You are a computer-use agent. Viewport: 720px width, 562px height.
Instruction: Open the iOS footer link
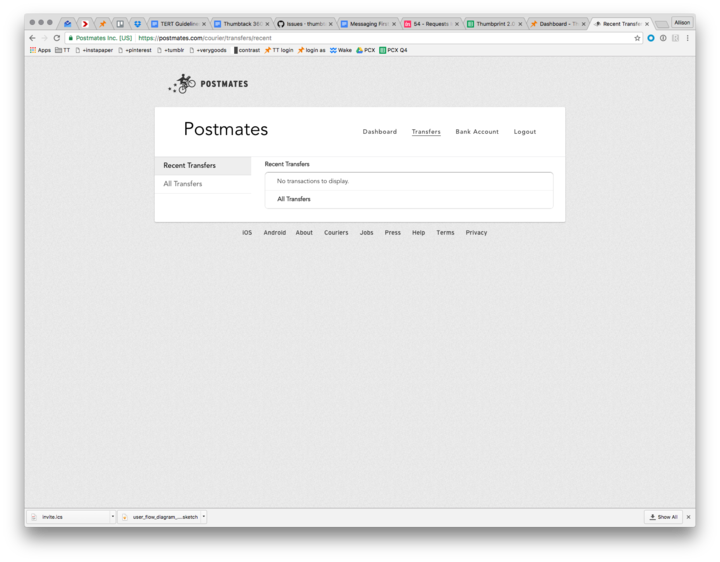(247, 232)
